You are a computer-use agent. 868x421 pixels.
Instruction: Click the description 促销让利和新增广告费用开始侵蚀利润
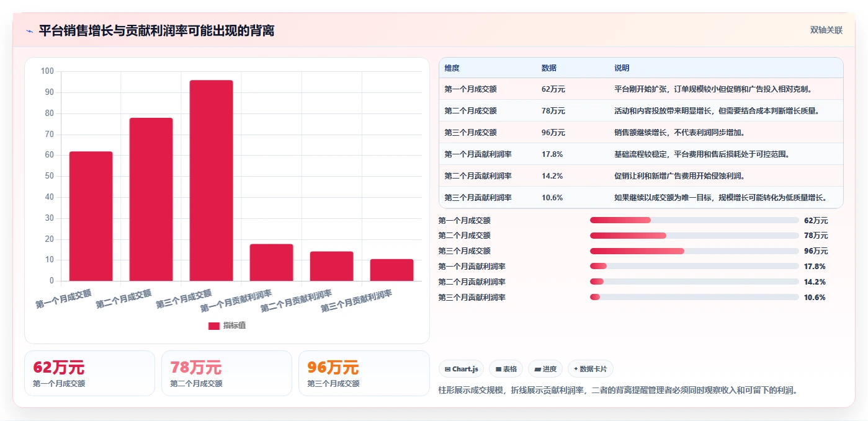click(680, 176)
